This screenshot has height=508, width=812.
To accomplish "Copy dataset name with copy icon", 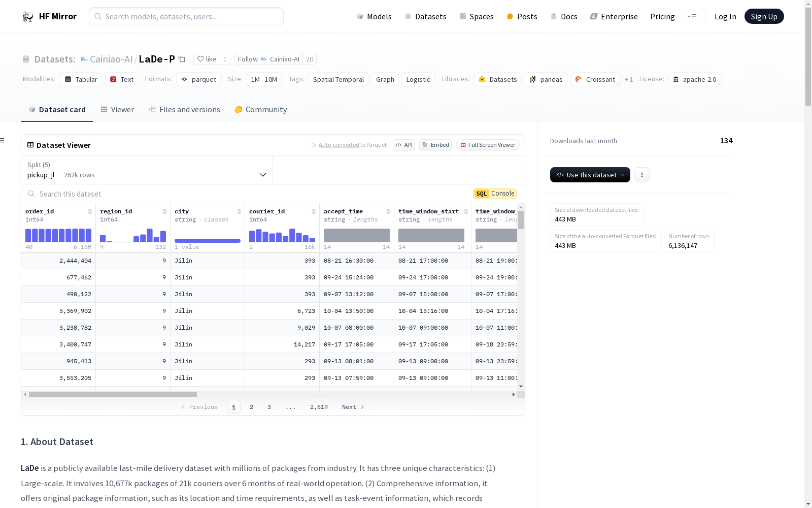I will click(182, 59).
